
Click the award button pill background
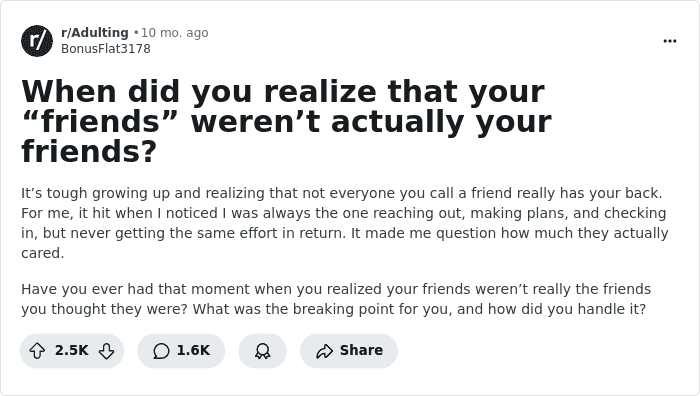click(262, 351)
